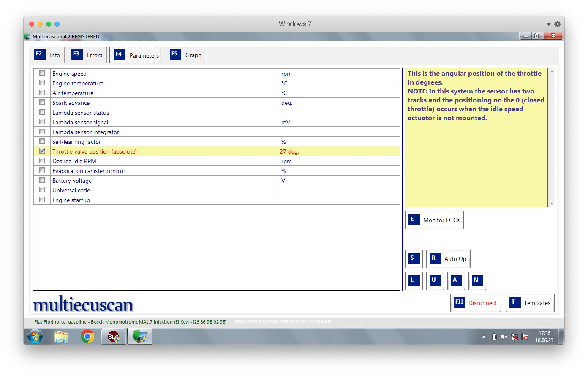Click the blue Coherence window button
The height and width of the screenshot is (376, 588).
click(x=57, y=24)
